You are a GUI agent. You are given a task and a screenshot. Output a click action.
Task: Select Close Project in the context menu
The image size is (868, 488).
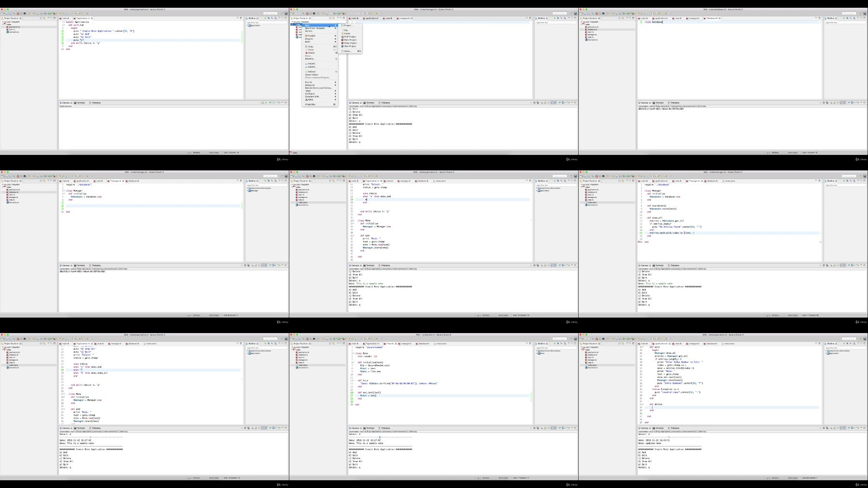[x=312, y=75]
